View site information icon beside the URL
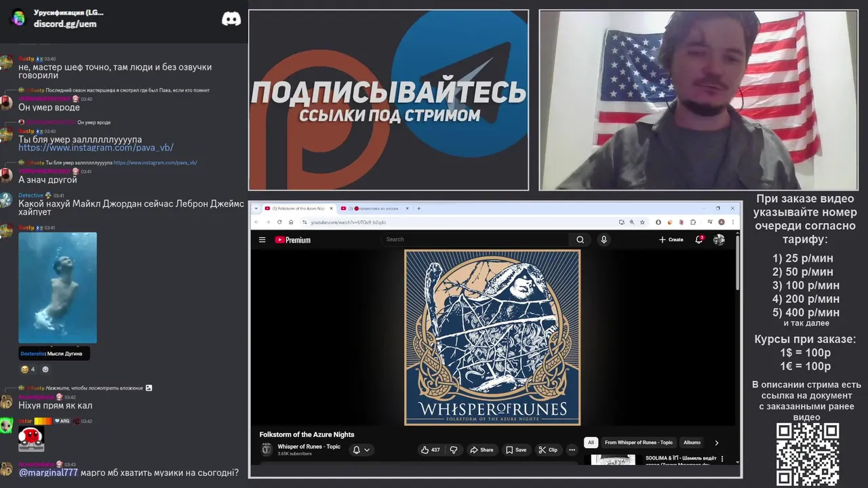Image resolution: width=868 pixels, height=488 pixels. 304,222
